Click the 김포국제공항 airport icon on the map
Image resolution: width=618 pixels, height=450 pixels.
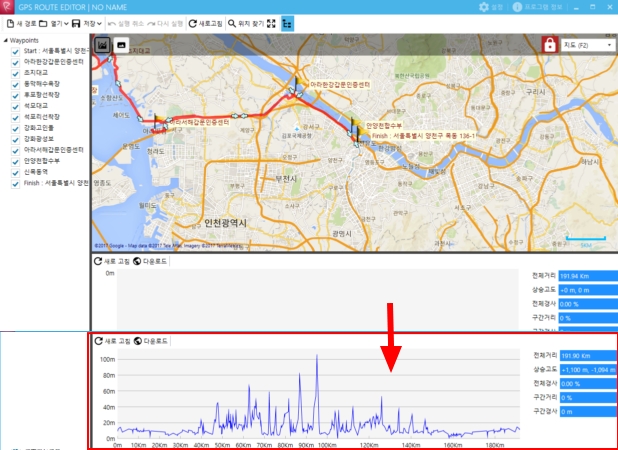(297, 129)
